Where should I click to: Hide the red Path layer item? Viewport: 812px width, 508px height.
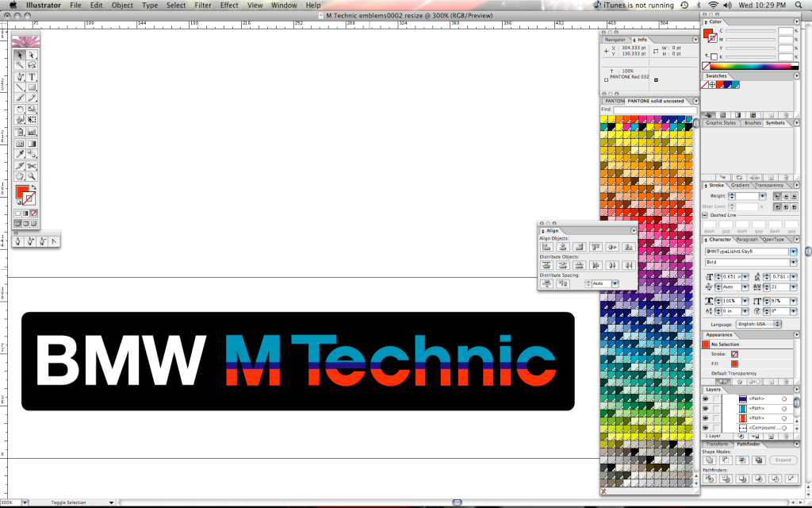click(x=705, y=418)
